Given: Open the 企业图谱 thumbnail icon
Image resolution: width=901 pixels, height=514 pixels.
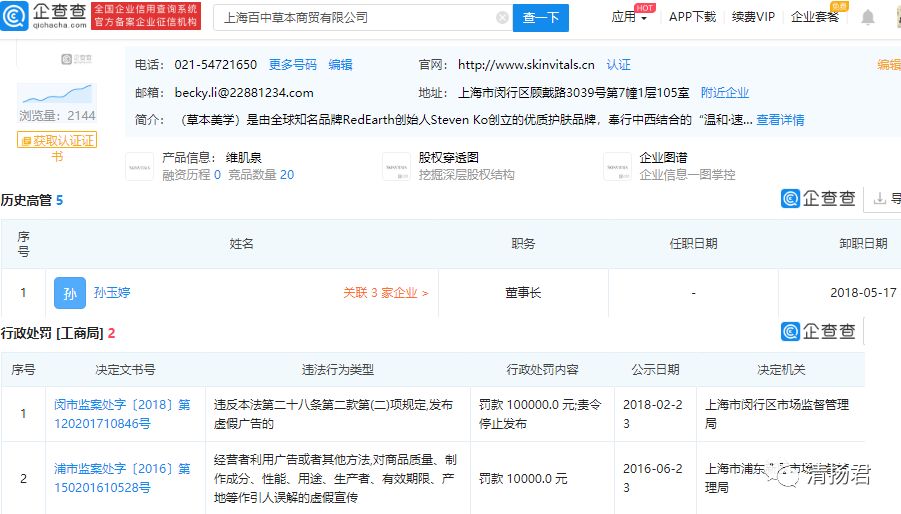Looking at the screenshot, I should pyautogui.click(x=618, y=167).
